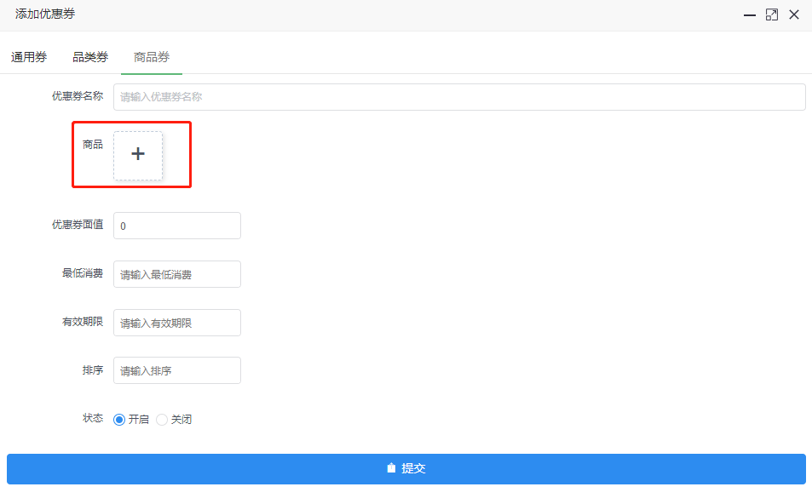Edit the 优惠券面值 value field
Image resolution: width=812 pixels, height=504 pixels.
(177, 226)
